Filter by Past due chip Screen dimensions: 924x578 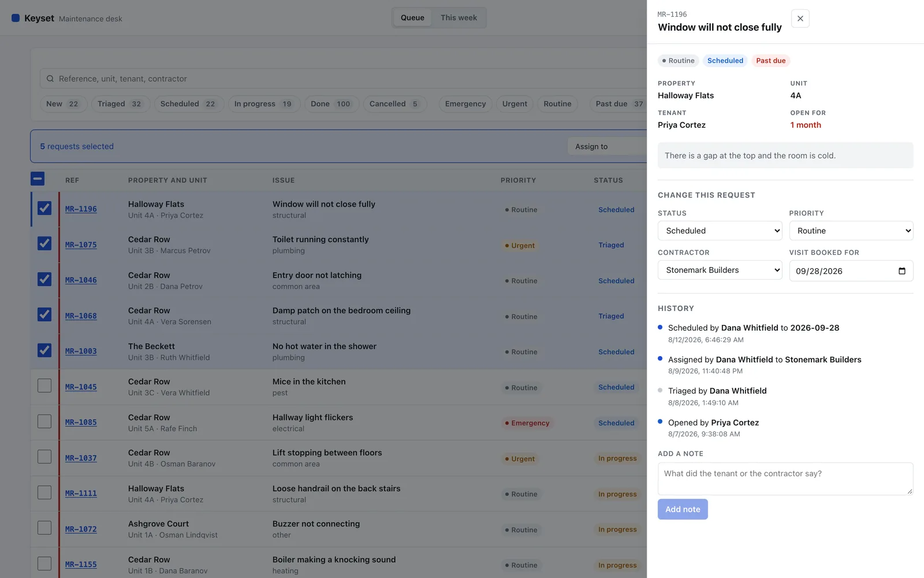[x=619, y=104]
